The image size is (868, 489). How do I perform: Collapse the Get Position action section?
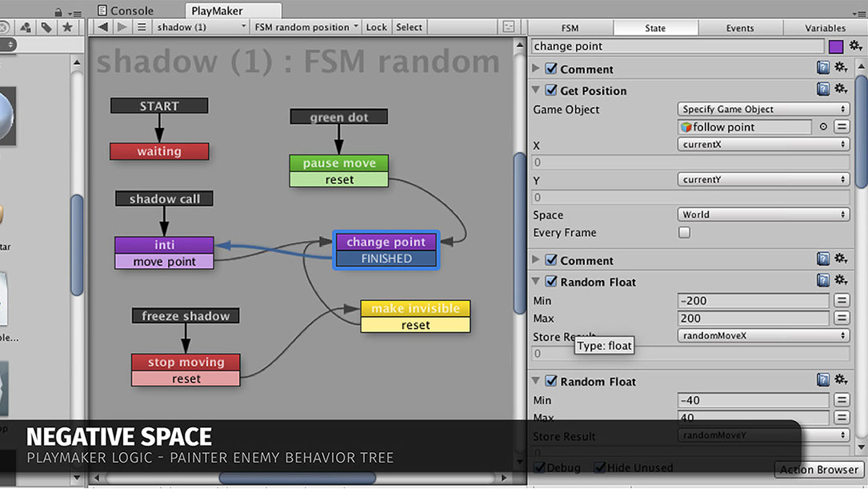(x=536, y=90)
